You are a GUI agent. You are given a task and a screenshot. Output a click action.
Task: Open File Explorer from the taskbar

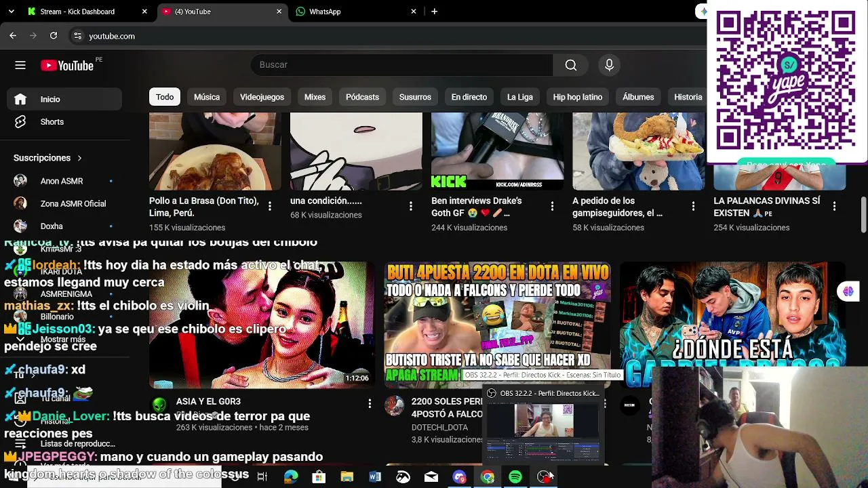click(347, 477)
